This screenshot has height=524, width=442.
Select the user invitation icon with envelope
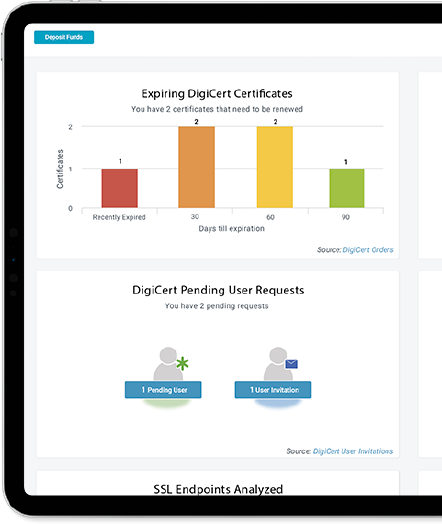click(x=280, y=364)
